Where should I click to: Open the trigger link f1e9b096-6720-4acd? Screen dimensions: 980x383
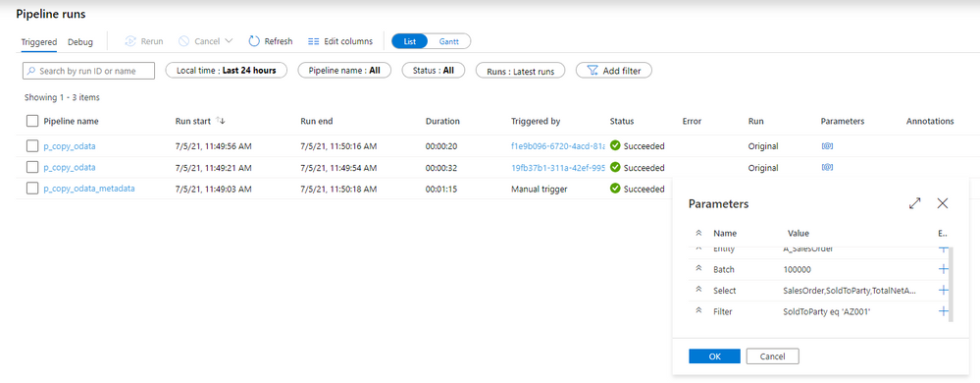(558, 145)
